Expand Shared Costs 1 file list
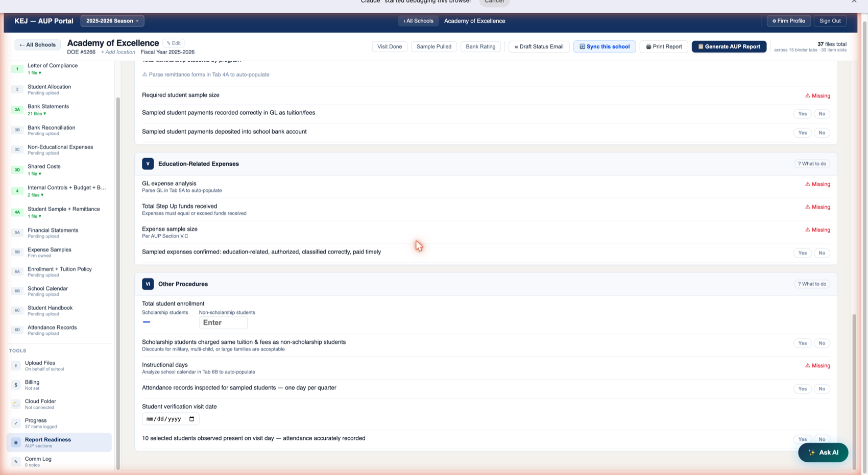 tap(35, 174)
